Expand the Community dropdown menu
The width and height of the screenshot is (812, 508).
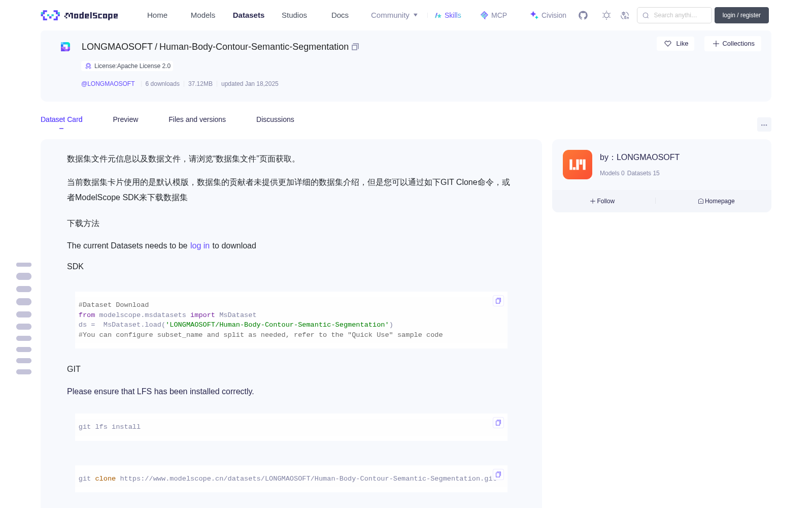(394, 15)
